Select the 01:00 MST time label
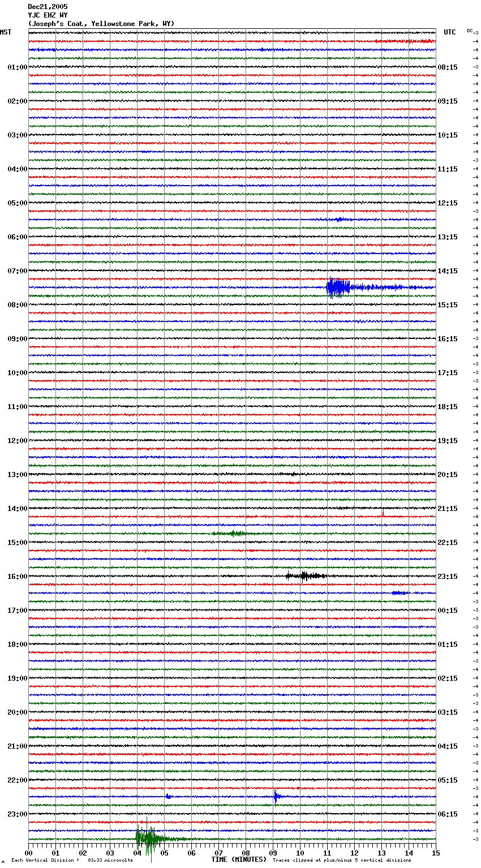Image resolution: width=481 pixels, height=868 pixels. point(18,67)
